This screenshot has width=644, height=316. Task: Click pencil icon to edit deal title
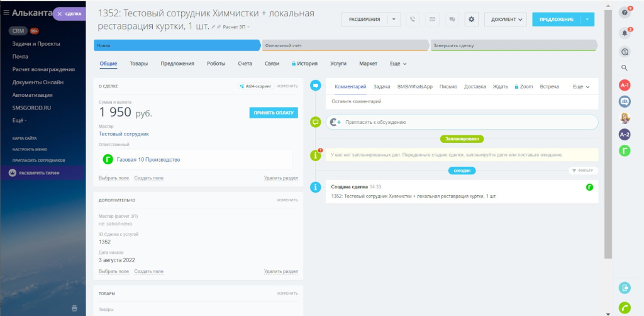click(214, 26)
